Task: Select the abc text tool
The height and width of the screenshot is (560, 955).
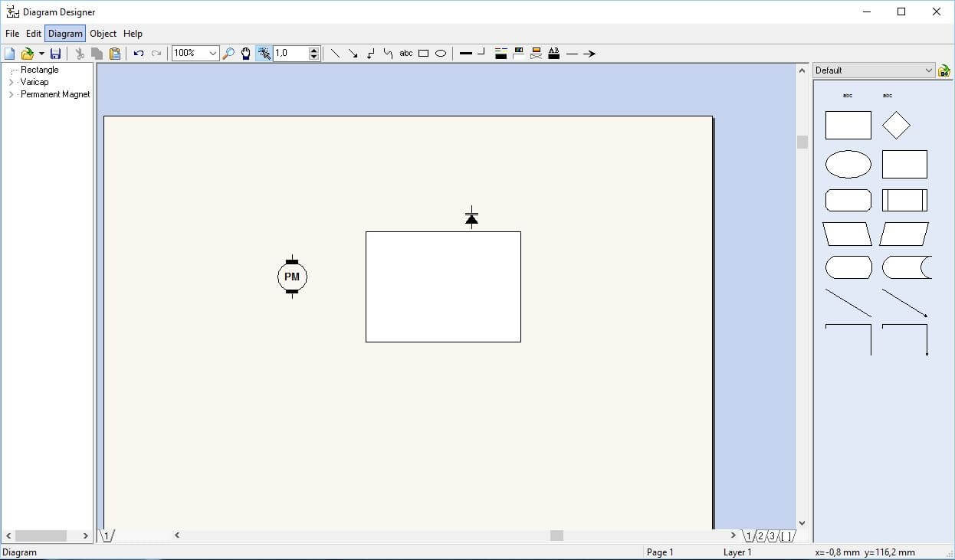Action: click(x=406, y=54)
